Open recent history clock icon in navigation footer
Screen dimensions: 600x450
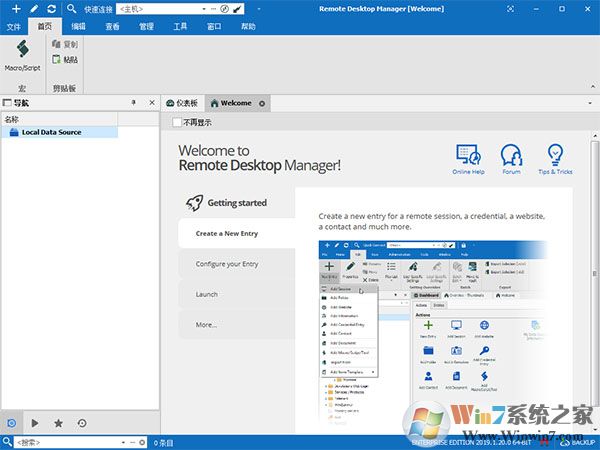tap(81, 423)
